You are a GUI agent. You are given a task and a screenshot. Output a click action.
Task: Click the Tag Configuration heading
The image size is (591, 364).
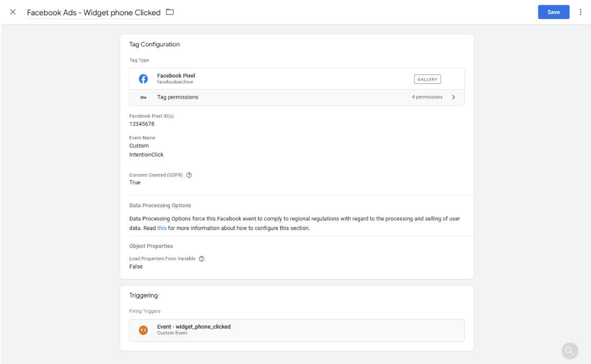tap(155, 44)
